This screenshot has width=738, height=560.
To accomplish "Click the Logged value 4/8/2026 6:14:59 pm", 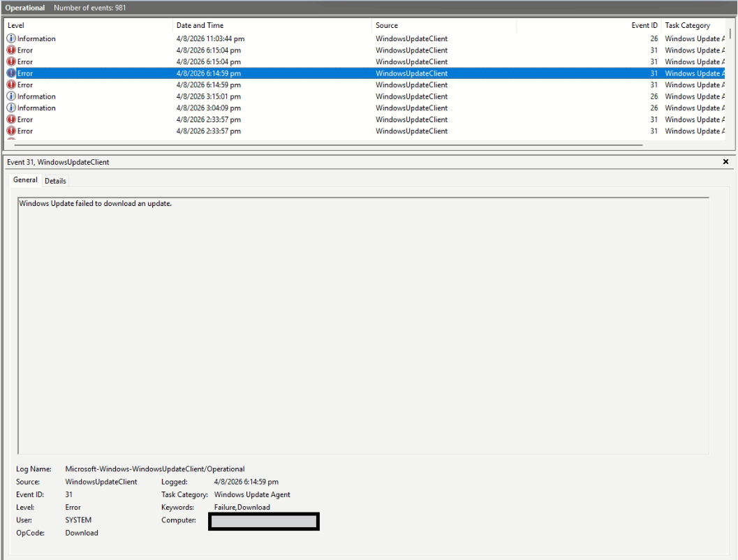I will point(246,482).
